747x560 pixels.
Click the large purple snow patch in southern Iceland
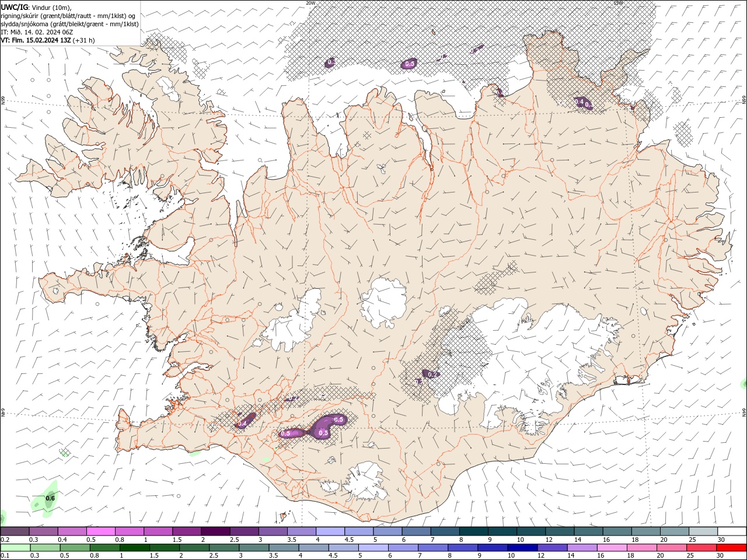(x=328, y=426)
